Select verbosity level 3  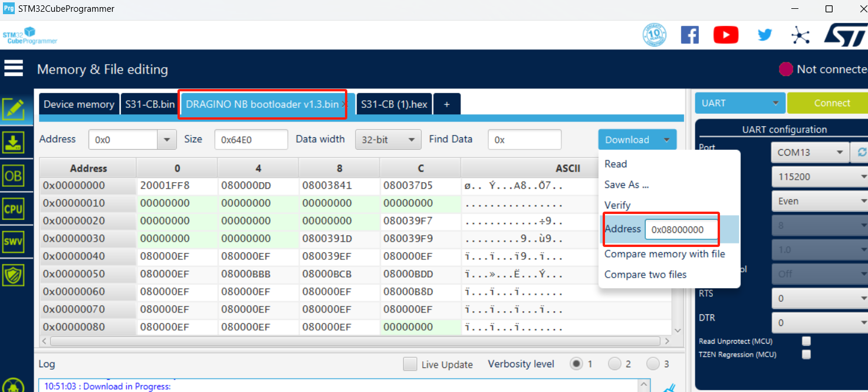point(653,364)
